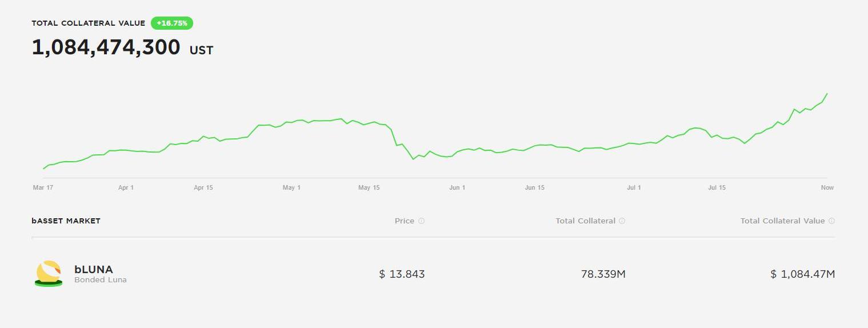Click the Total Collateral Value info icon
The height and width of the screenshot is (328, 868).
831,221
